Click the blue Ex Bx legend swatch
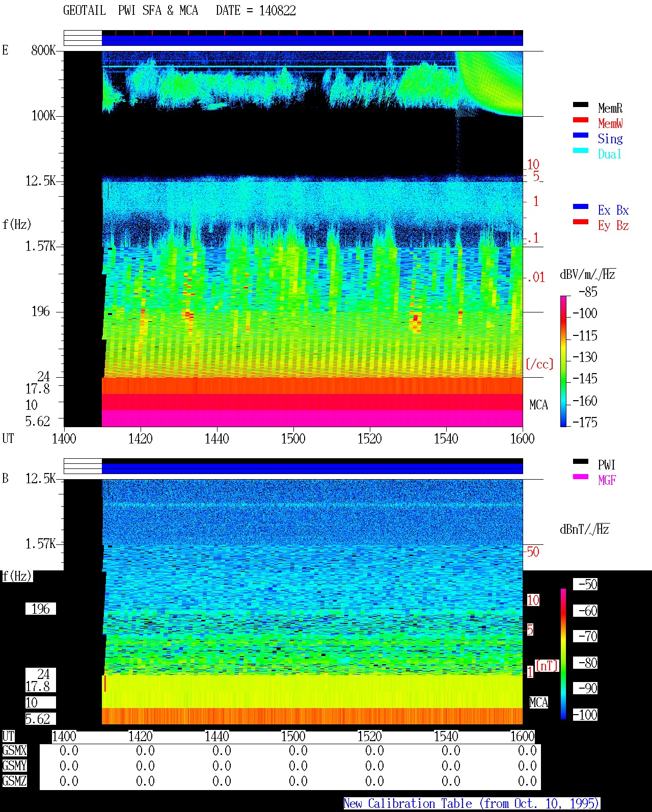This screenshot has width=652, height=812. tap(581, 207)
